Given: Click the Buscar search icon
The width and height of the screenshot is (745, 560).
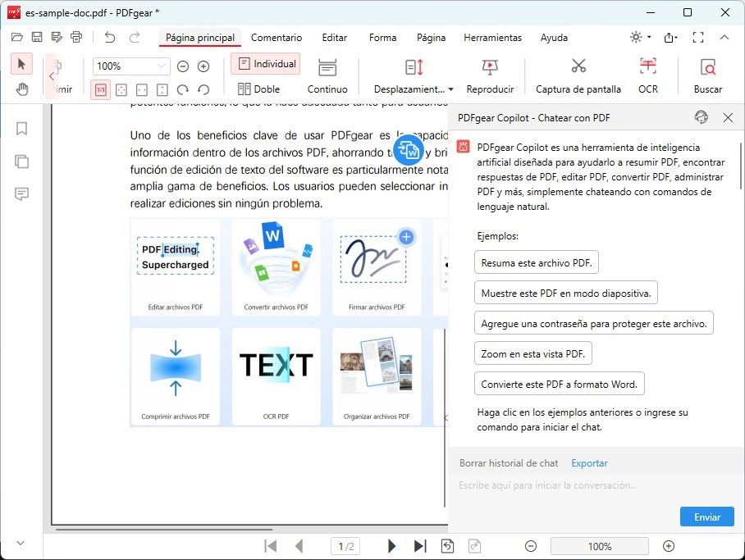Looking at the screenshot, I should [x=707, y=67].
